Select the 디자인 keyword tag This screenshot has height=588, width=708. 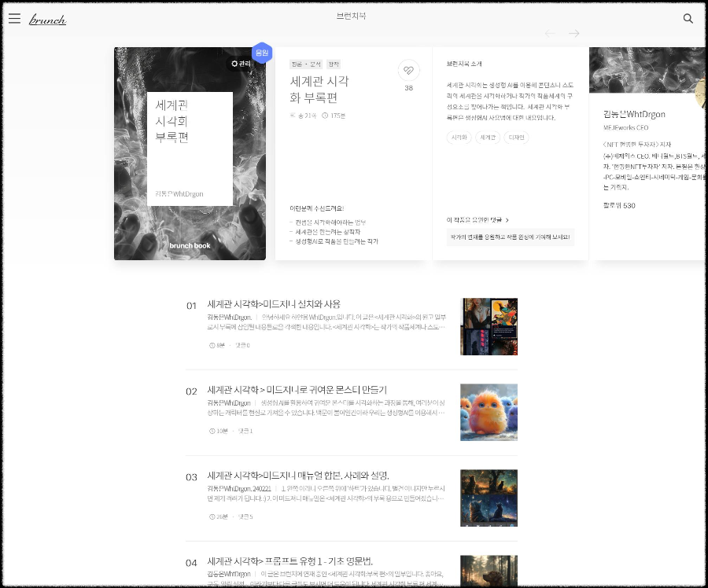pyautogui.click(x=516, y=138)
